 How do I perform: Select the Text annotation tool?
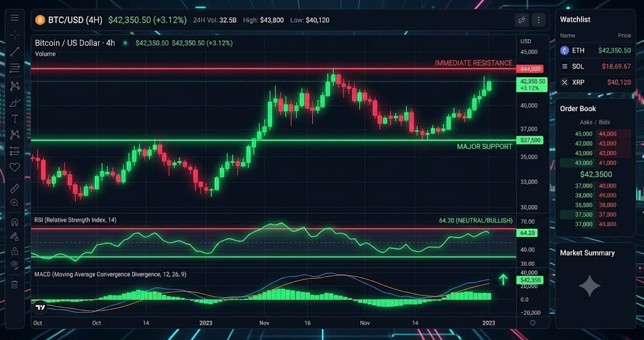click(15, 119)
